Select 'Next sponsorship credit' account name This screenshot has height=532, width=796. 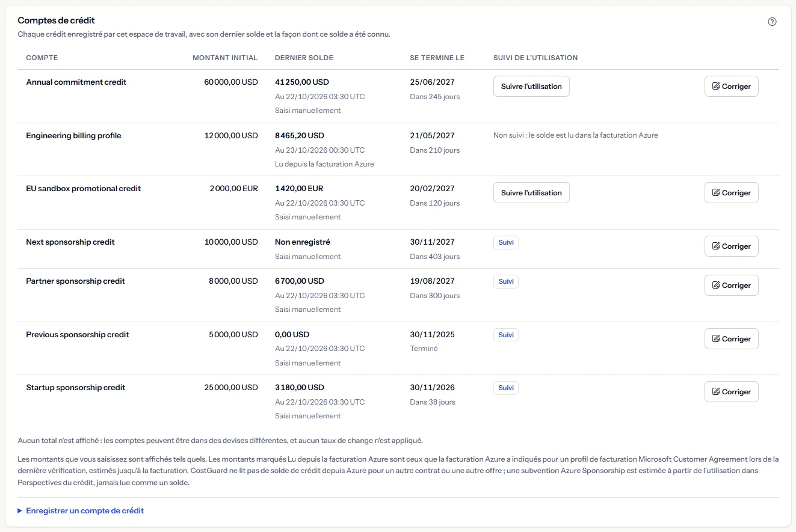70,242
